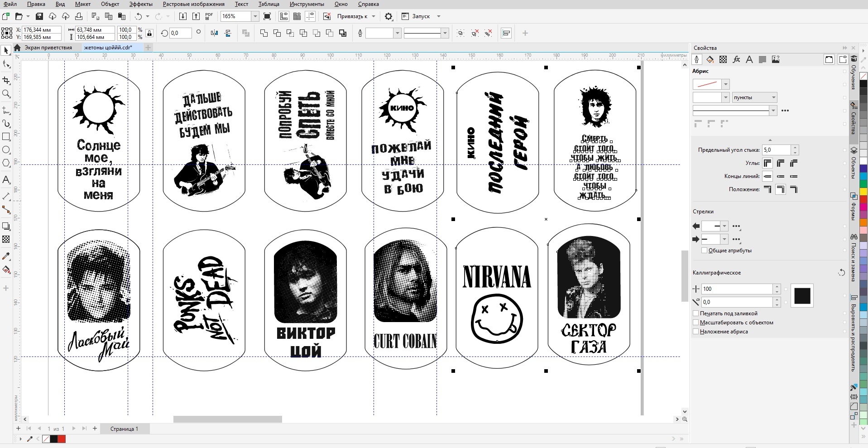Open the zoom level 165% dropdown
Viewport: 868px width, 448px height.
(x=255, y=16)
